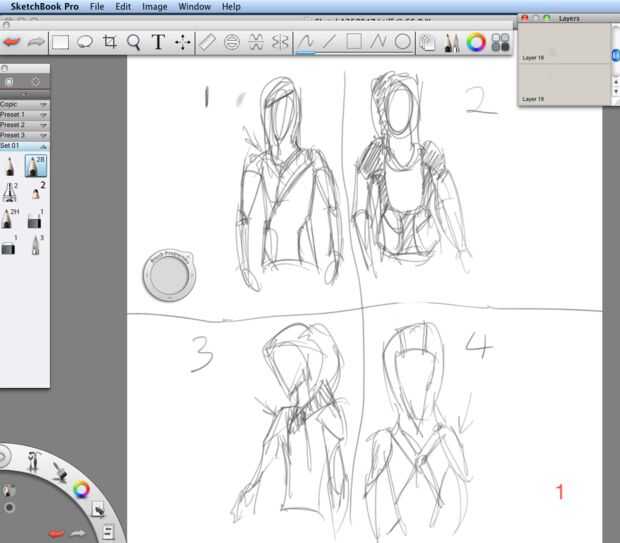This screenshot has height=543, width=620.
Task: Select the highlighted 2B pencil brush
Action: [x=36, y=166]
